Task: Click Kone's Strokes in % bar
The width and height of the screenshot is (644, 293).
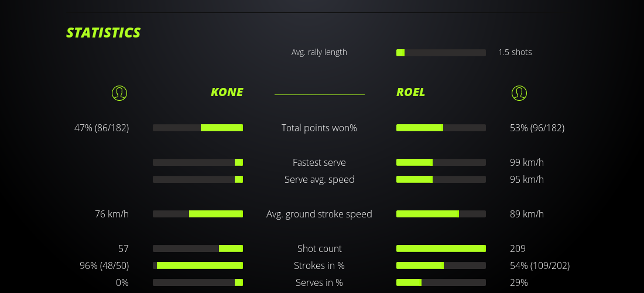Action: (x=198, y=265)
